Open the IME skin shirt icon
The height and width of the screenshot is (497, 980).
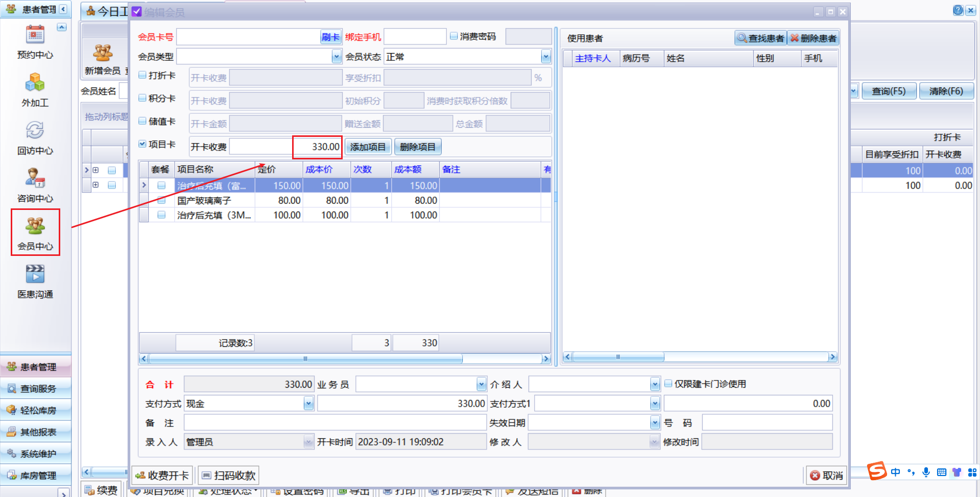coord(957,472)
